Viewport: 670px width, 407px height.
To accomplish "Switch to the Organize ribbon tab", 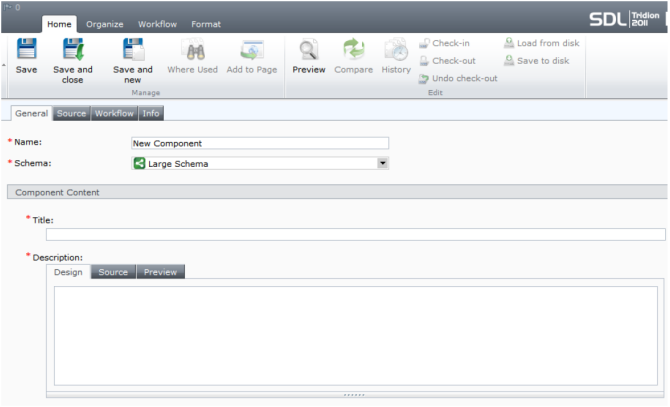I will click(104, 24).
